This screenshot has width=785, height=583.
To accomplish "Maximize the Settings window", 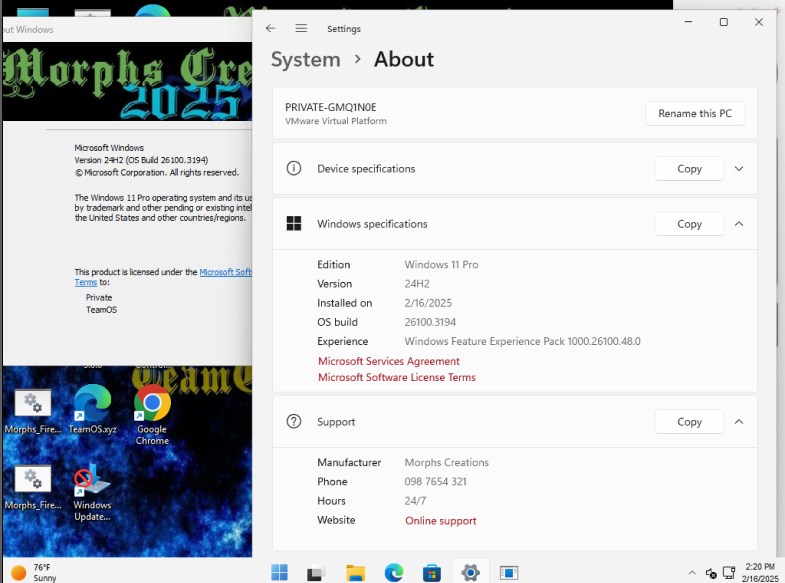I will click(723, 22).
